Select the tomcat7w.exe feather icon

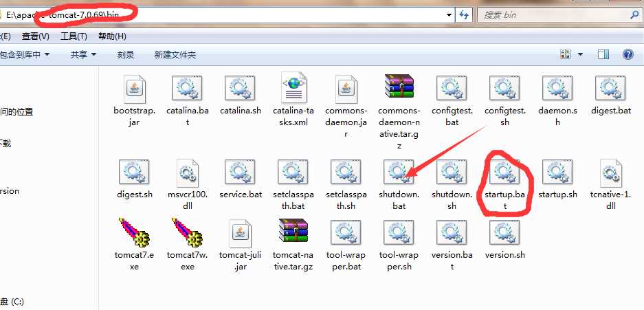pyautogui.click(x=187, y=232)
